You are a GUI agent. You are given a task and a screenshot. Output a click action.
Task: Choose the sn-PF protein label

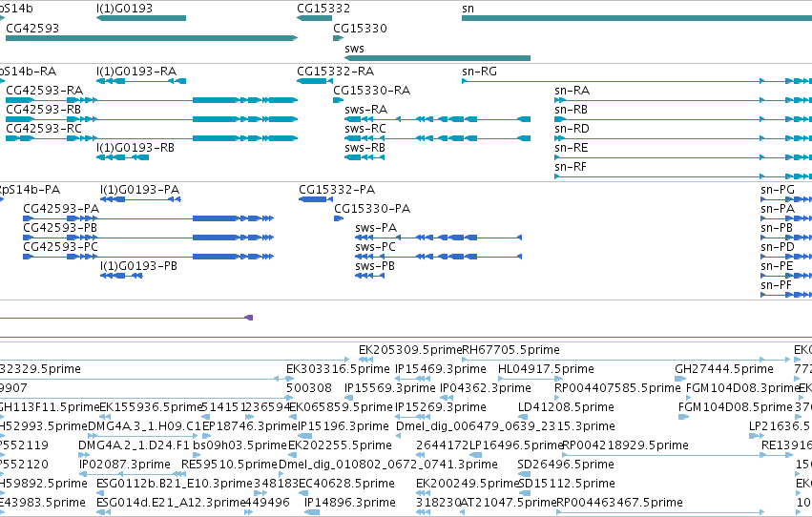click(777, 285)
